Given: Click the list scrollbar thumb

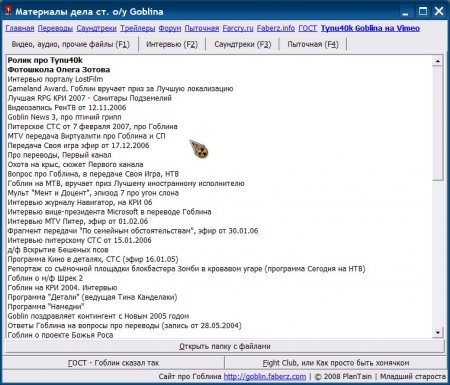Looking at the screenshot, I should coord(437,123).
